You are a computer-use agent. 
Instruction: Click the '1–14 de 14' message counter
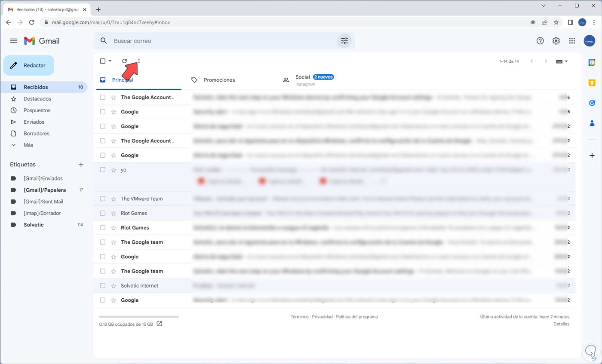coord(509,61)
